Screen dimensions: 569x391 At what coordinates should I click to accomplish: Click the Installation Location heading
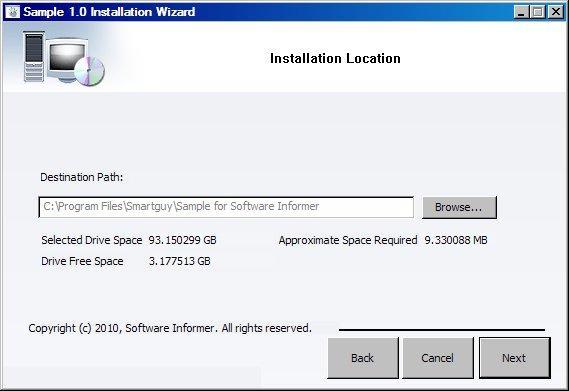click(x=335, y=58)
